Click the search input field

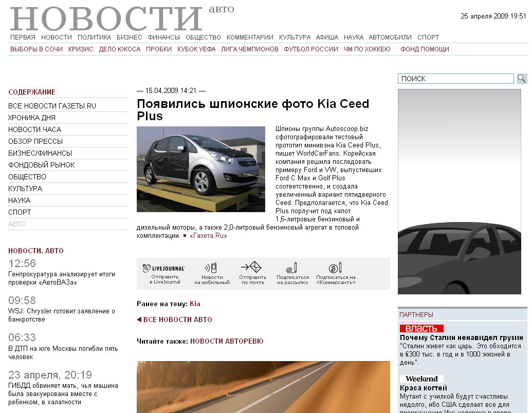[x=455, y=79]
